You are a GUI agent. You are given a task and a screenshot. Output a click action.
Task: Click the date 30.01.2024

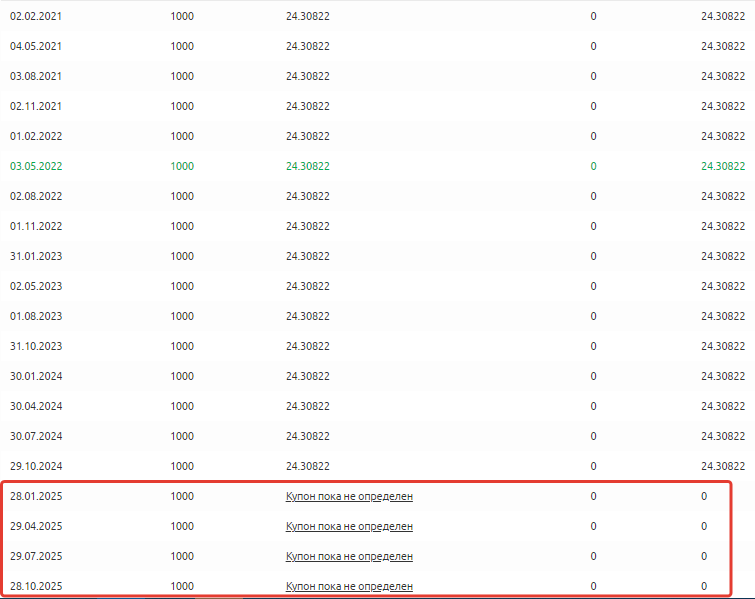point(36,376)
